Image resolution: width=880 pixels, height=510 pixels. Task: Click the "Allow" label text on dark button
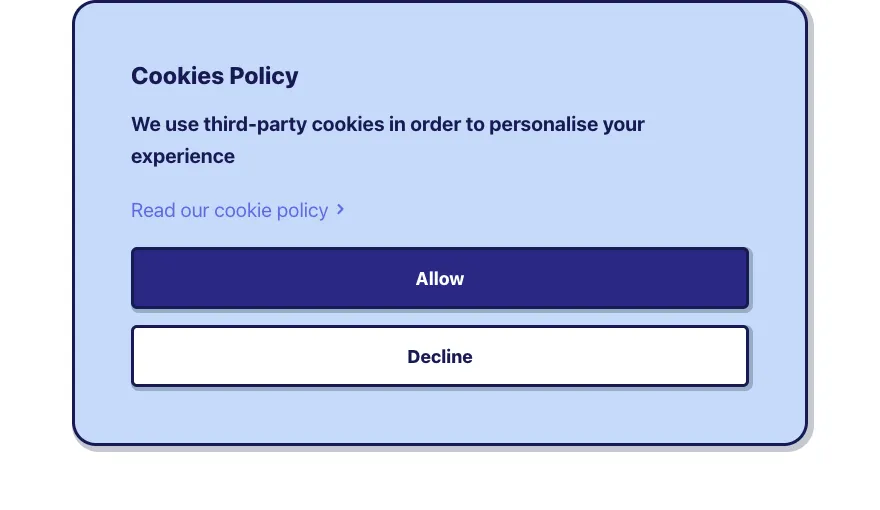click(x=440, y=279)
